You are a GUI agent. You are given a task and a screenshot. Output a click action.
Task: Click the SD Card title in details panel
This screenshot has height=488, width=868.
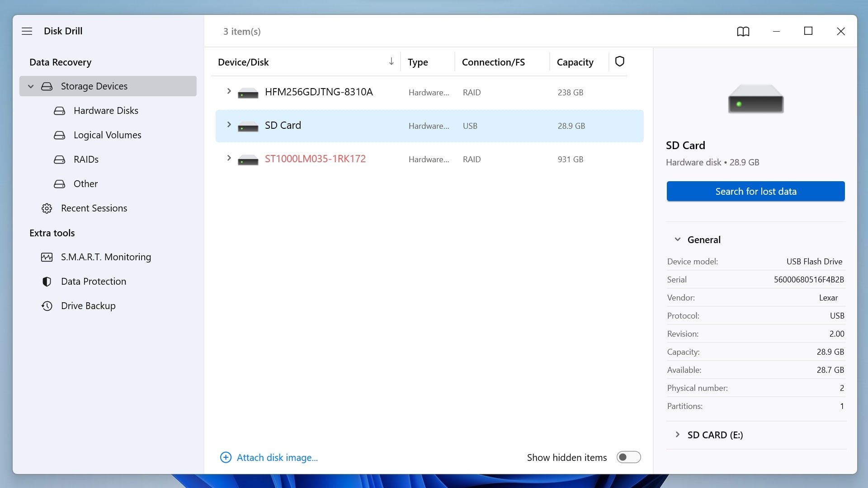685,145
